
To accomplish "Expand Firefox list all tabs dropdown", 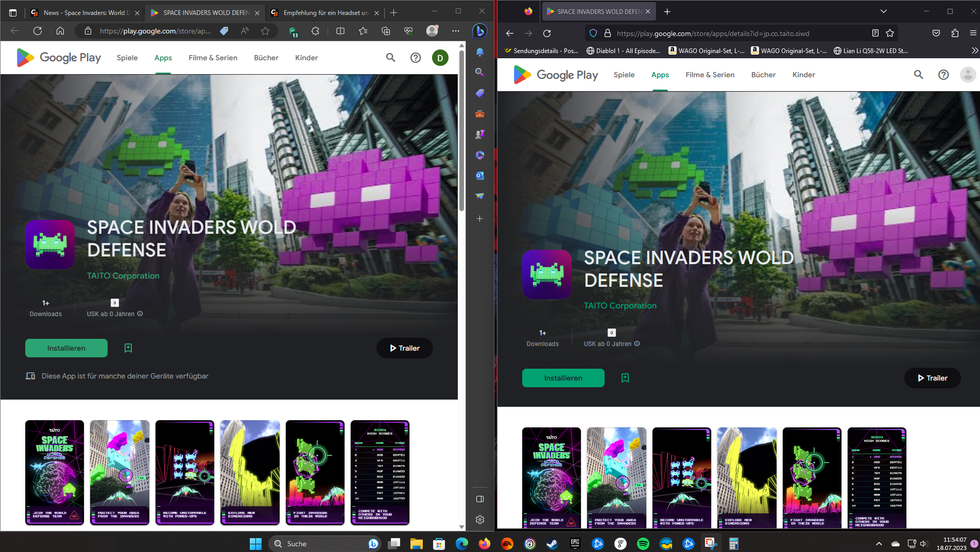I will pyautogui.click(x=883, y=11).
